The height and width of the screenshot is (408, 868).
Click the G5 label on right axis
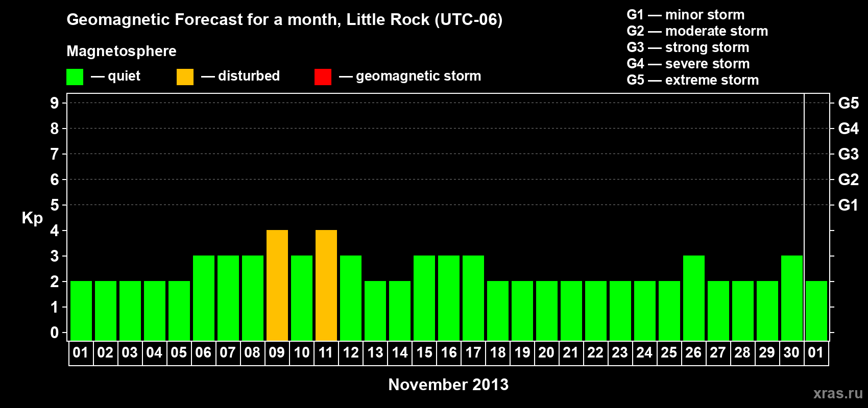point(849,103)
